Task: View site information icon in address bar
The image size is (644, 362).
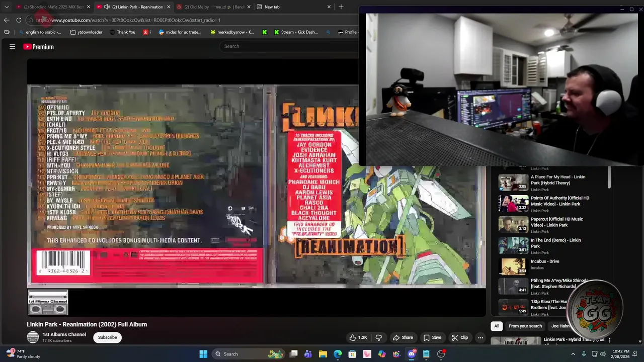Action: coord(31,20)
